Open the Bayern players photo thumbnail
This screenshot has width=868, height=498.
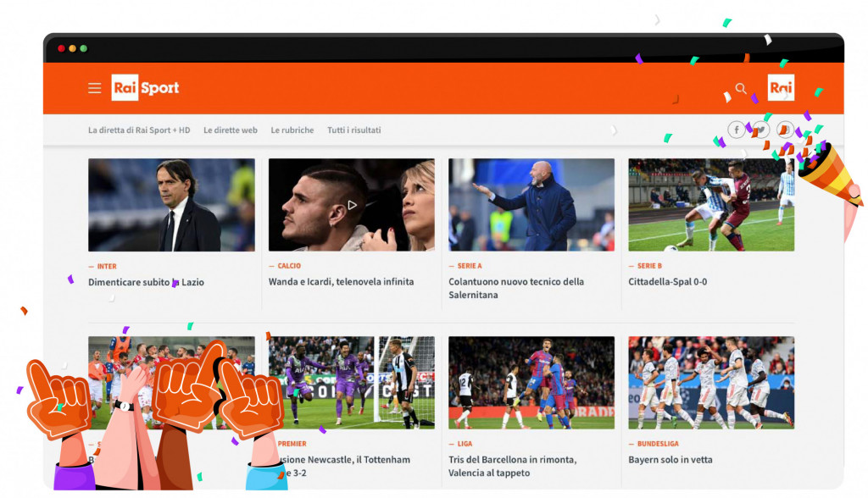click(x=711, y=383)
